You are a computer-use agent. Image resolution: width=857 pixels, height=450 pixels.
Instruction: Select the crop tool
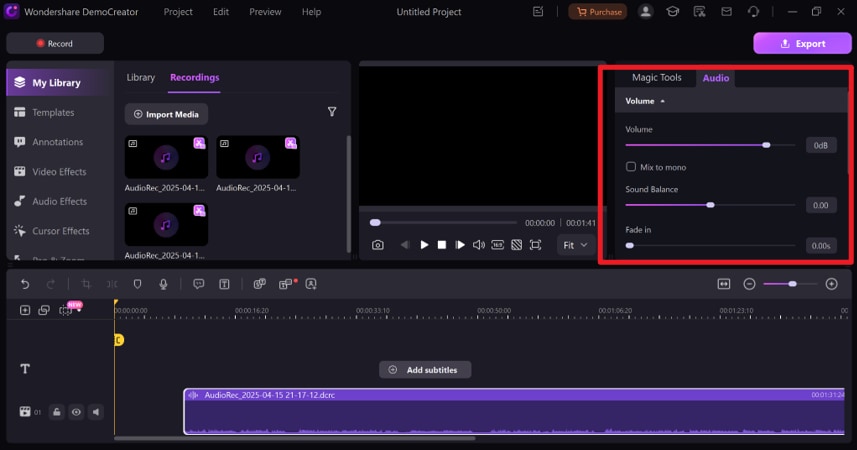[x=86, y=284]
